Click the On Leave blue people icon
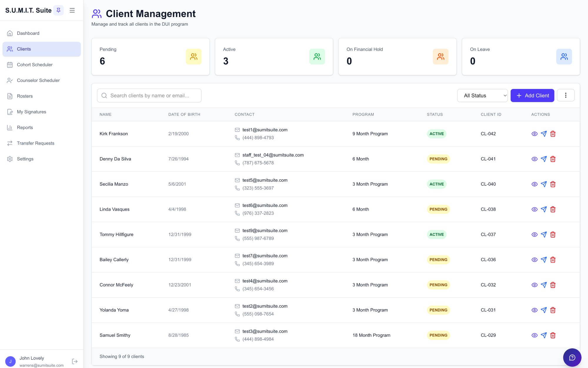The width and height of the screenshot is (588, 368). 564,57
